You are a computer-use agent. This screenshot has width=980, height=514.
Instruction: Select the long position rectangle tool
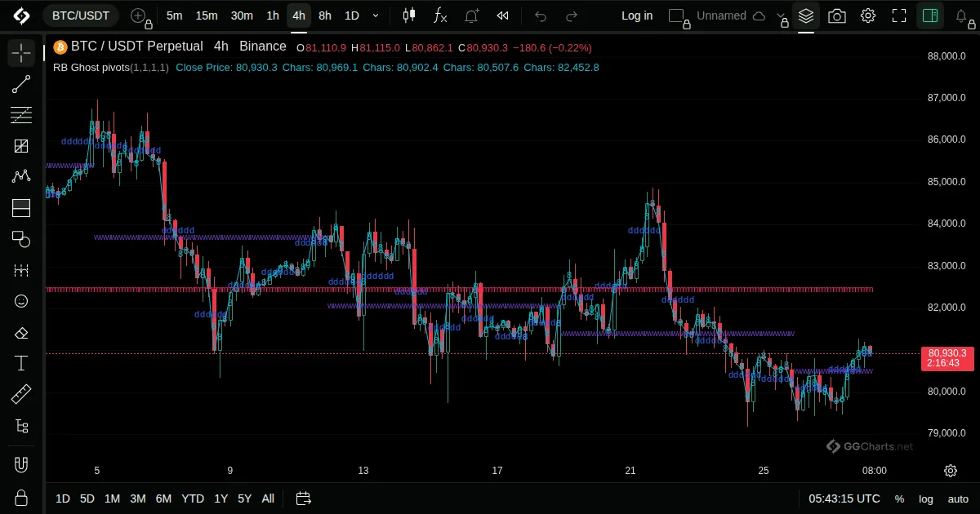21,208
